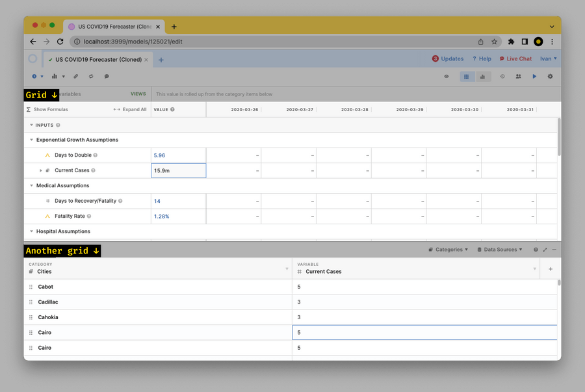This screenshot has height=392, width=585.
Task: Toggle Show Formulas
Action: pos(47,110)
